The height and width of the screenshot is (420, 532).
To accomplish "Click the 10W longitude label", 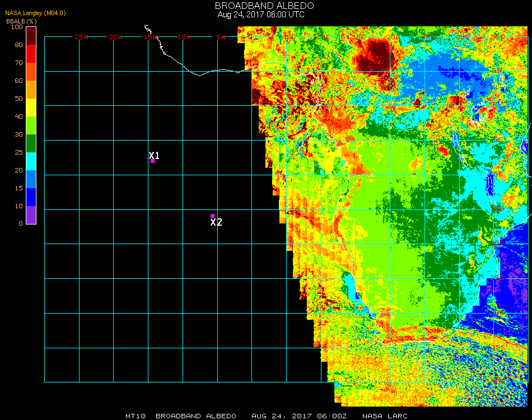I will (184, 37).
